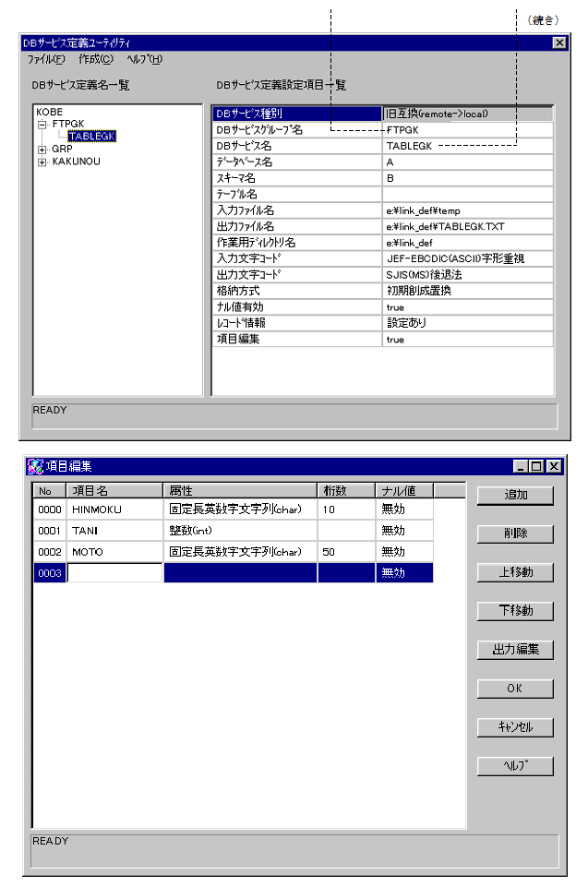Click the 桁数 cell showing 50
588x887 pixels.
tap(346, 552)
